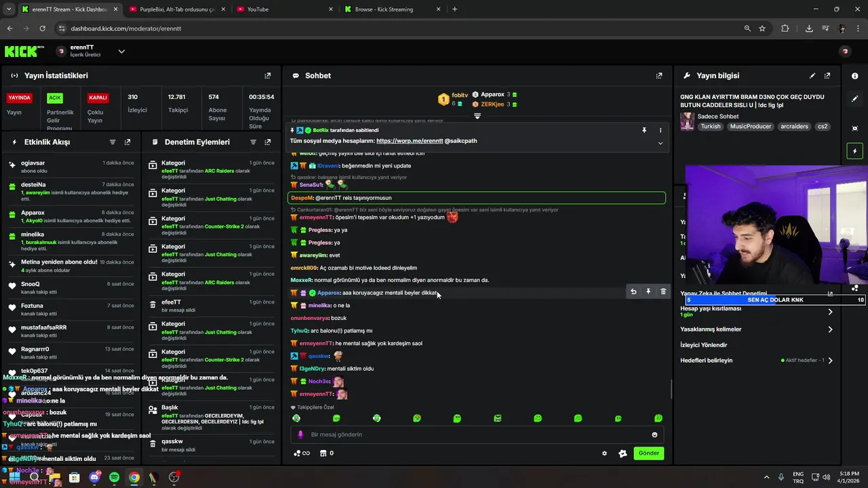Open the emoji picker in message box
Image resolution: width=868 pixels, height=488 pixels.
(654, 434)
